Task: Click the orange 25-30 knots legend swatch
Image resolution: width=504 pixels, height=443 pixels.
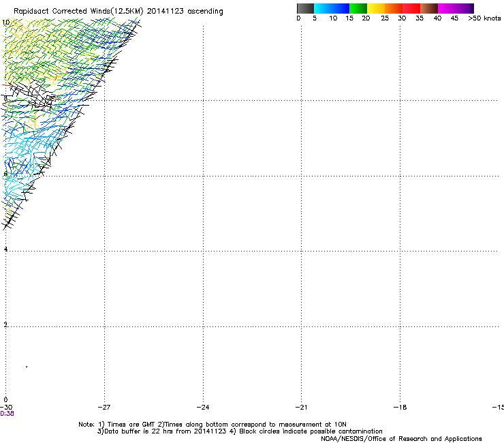Action: (394, 8)
